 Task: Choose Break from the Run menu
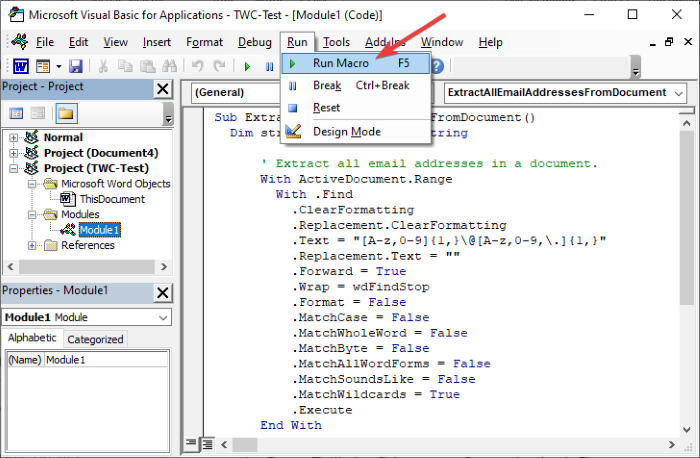tap(355, 85)
